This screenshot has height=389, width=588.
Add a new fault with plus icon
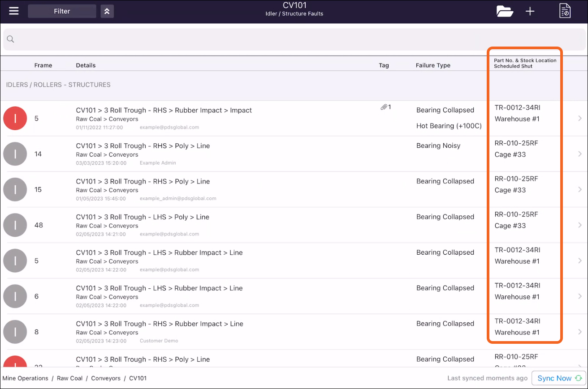[x=530, y=11]
